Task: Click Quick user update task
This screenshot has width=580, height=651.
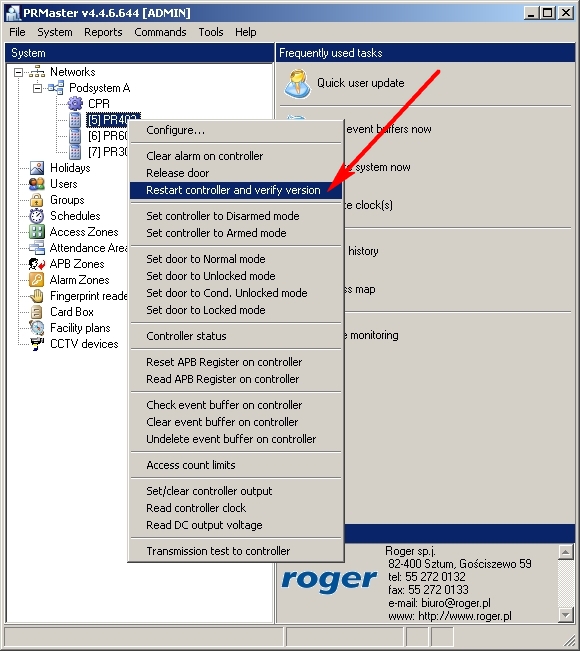Action: coord(360,83)
